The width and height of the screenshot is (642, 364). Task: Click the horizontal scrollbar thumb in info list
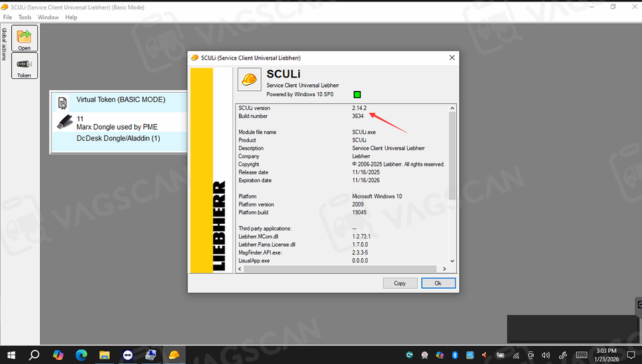(x=340, y=268)
